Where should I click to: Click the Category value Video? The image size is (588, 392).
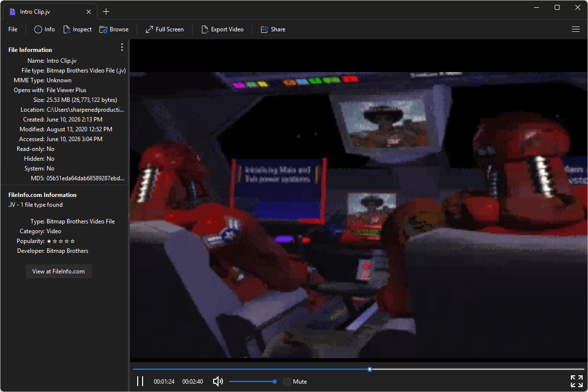pos(54,231)
